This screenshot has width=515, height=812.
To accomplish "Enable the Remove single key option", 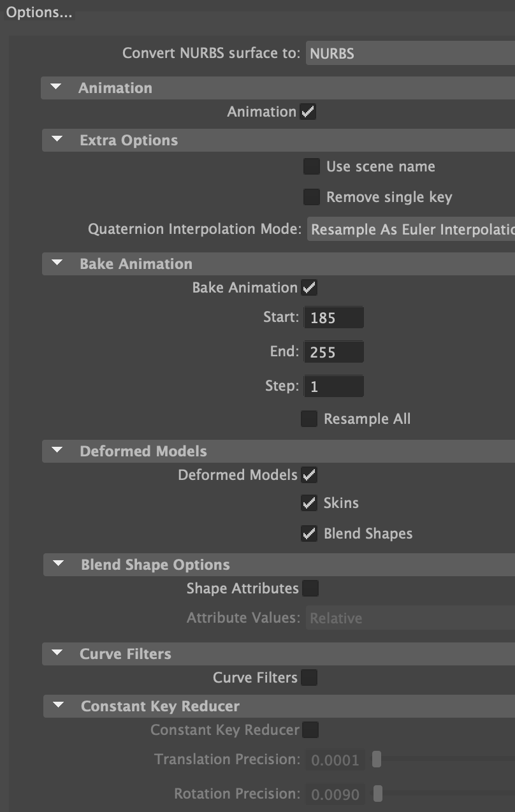I will [311, 197].
